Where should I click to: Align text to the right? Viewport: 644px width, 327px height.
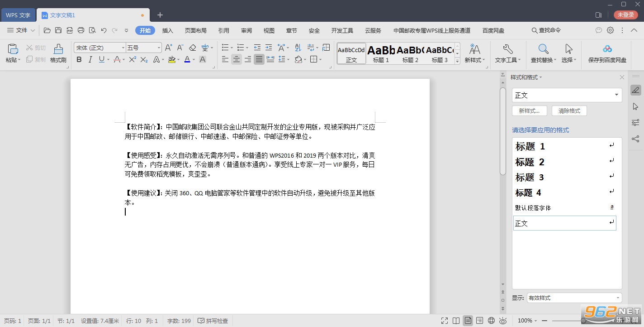pyautogui.click(x=248, y=59)
